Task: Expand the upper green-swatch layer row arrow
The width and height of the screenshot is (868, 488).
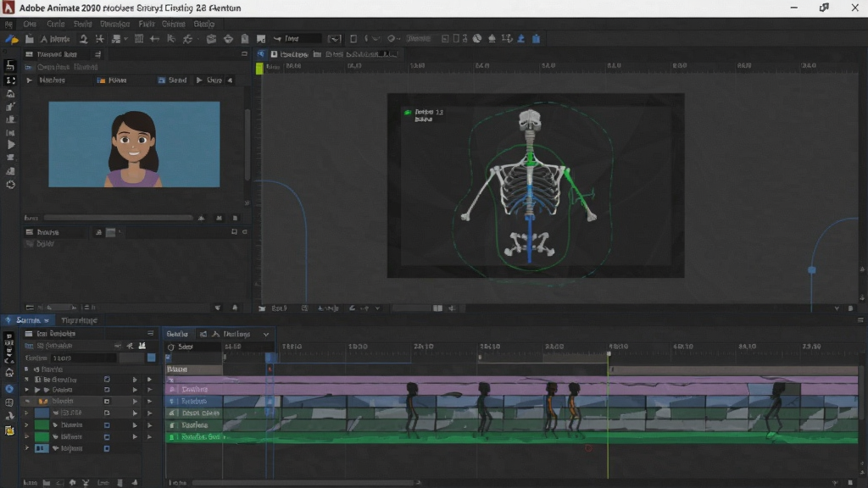Action: 26,425
